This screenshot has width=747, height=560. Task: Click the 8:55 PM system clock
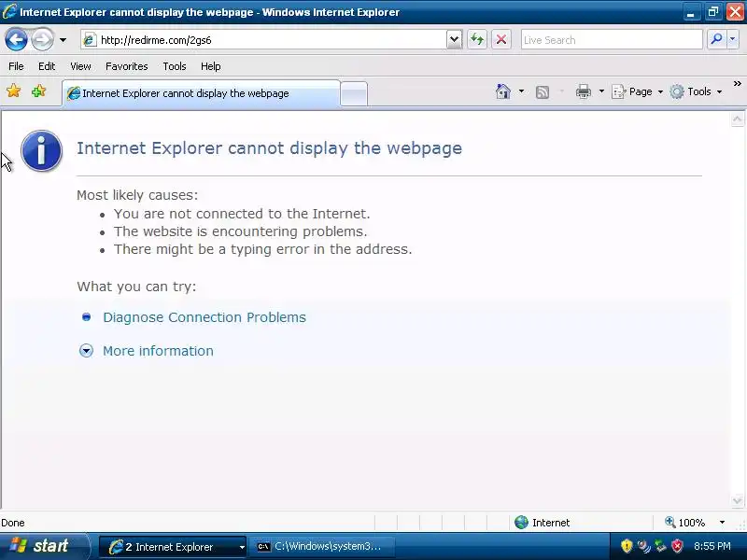(712, 546)
